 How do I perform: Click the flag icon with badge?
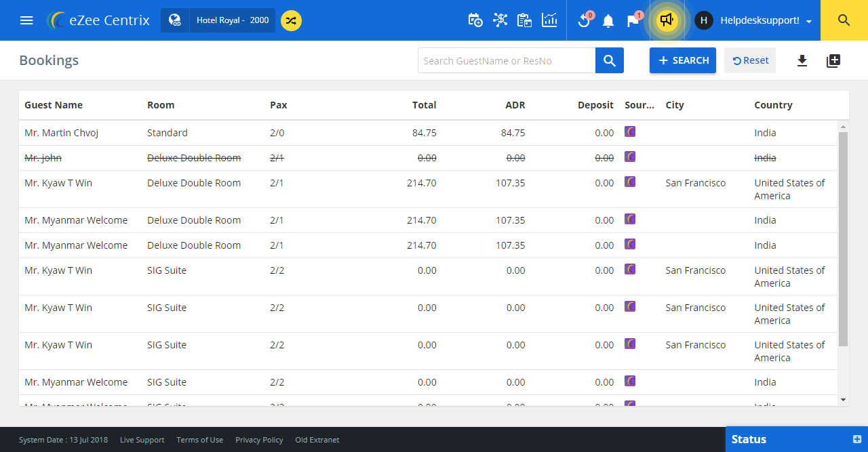point(633,21)
